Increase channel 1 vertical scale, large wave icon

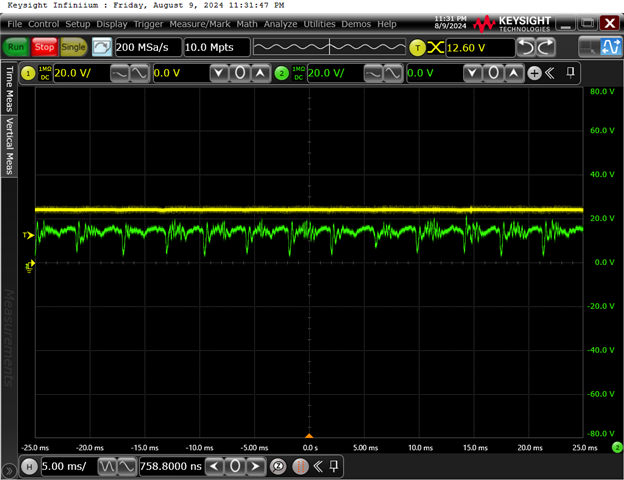pos(139,74)
